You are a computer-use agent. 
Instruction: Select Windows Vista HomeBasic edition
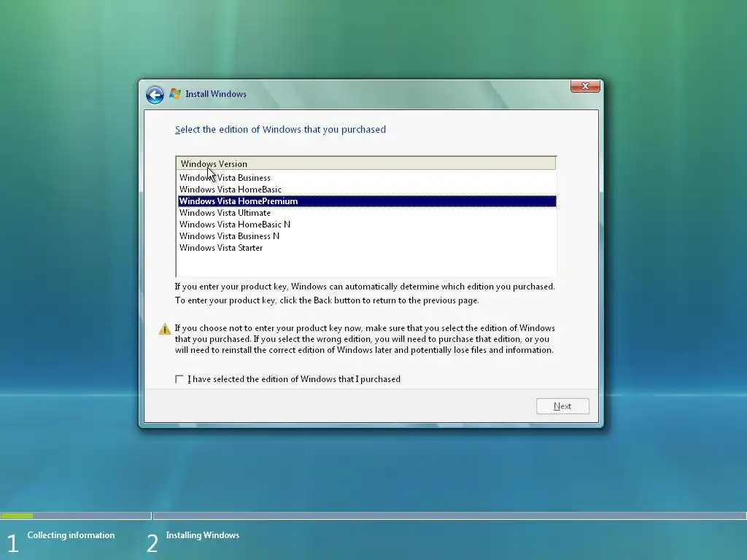click(367, 190)
